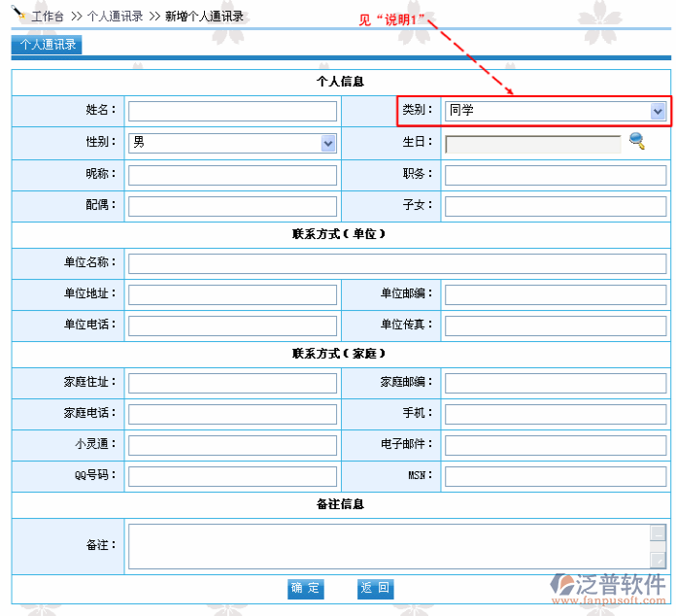Screen dimensions: 676x616
Task: Go to 个人通讯录 in the breadcrumb
Action: point(116,17)
